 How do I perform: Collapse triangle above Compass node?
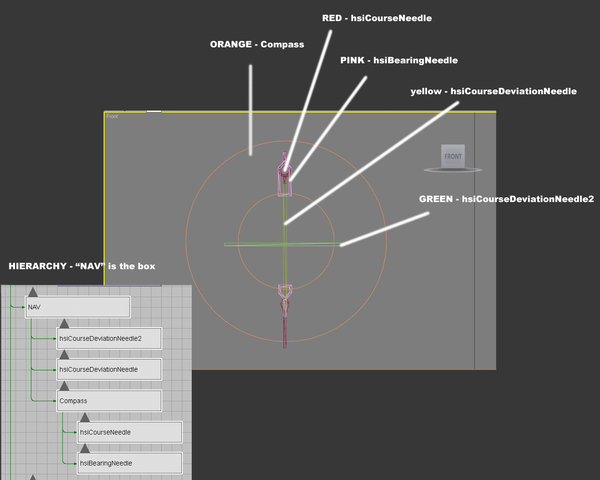tap(64, 386)
